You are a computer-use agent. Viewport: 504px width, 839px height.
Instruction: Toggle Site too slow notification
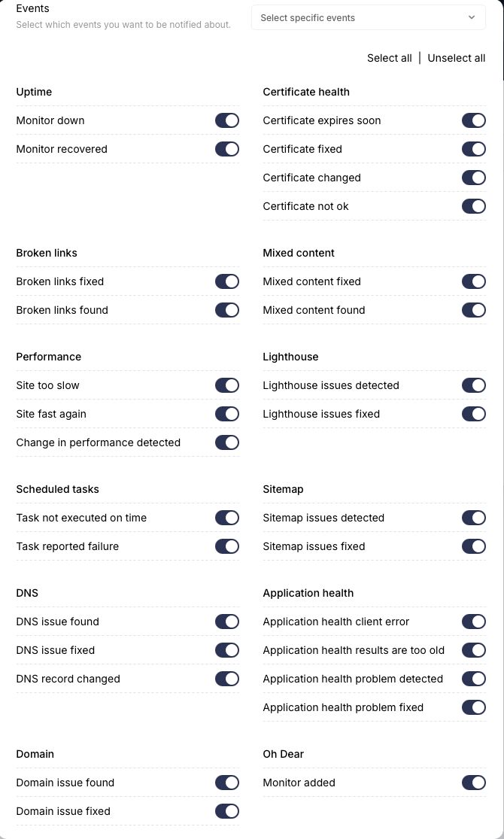pos(227,385)
